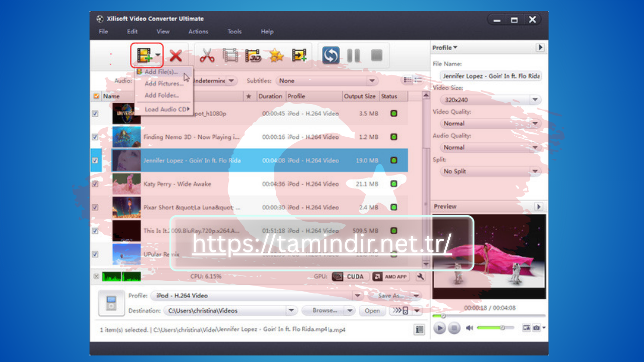
Task: Click the Open destination button
Action: (372, 311)
